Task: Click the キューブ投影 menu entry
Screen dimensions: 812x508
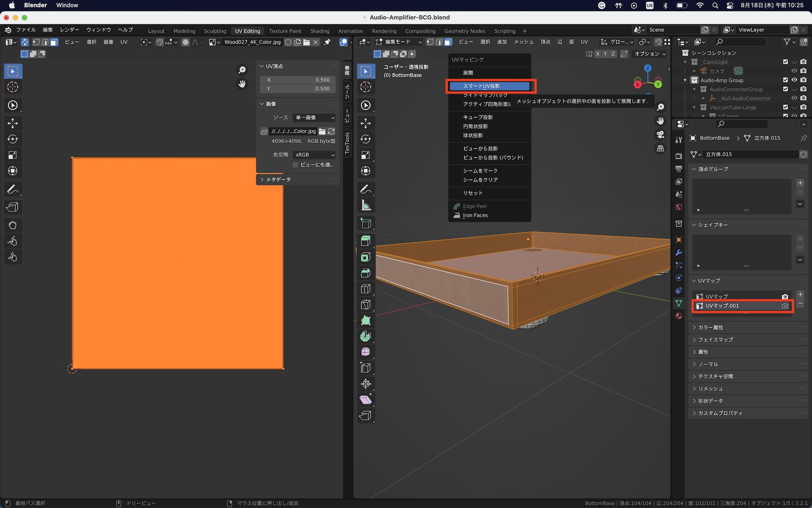Action: 478,117
